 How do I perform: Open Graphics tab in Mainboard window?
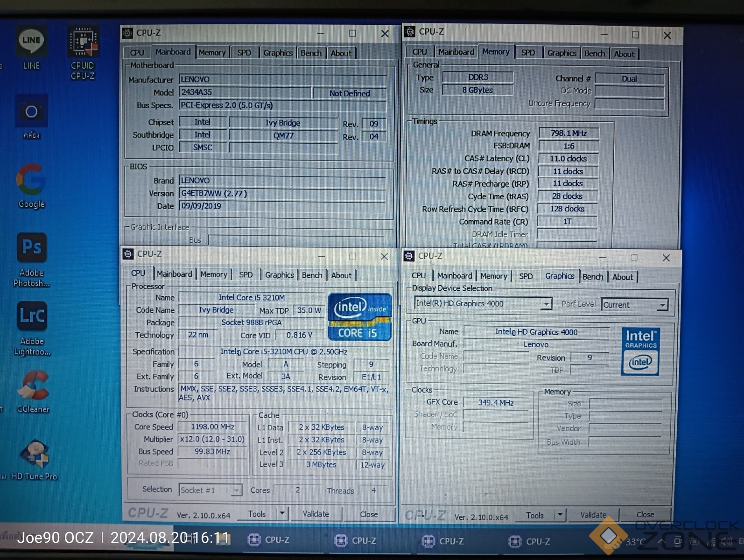tap(278, 53)
